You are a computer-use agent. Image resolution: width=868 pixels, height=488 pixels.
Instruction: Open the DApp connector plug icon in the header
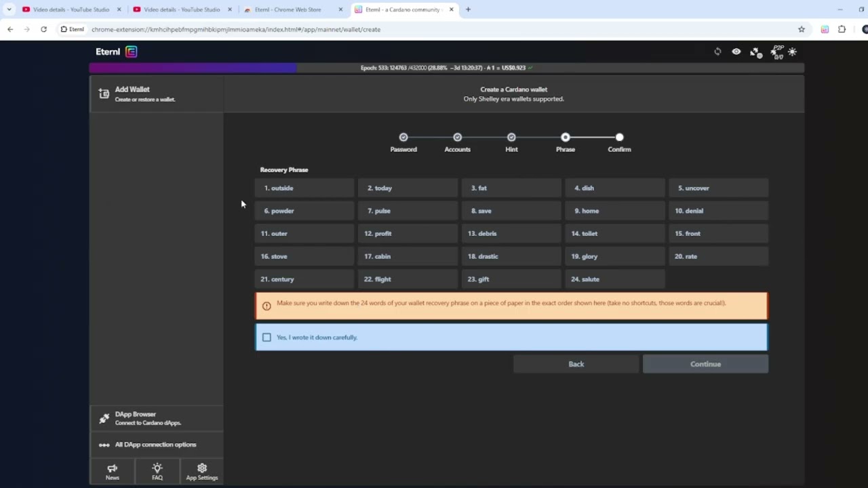755,52
